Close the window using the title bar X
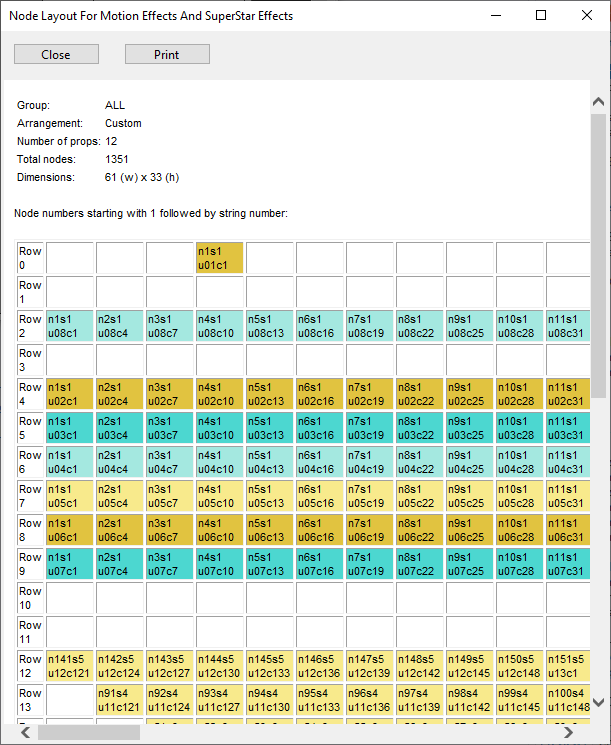611x745 pixels. (587, 16)
